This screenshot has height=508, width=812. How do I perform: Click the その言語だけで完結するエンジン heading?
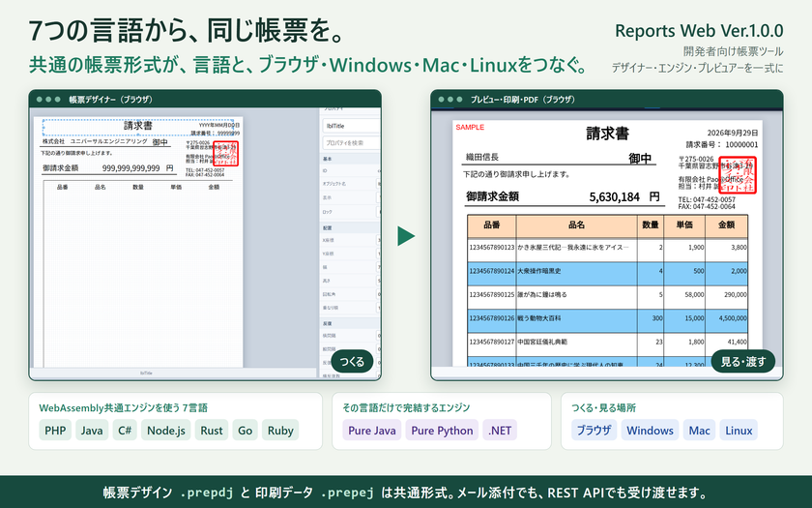pyautogui.click(x=406, y=408)
